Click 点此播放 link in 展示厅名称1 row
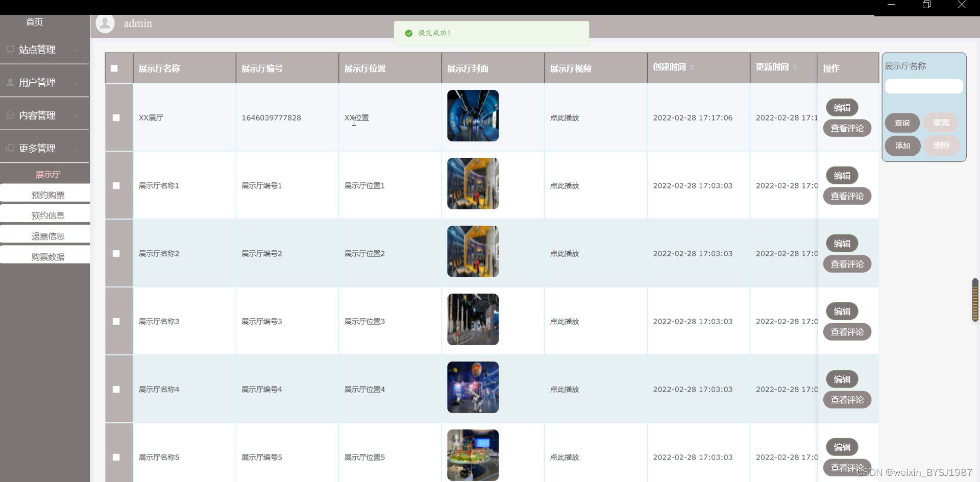The image size is (980, 482). (565, 186)
